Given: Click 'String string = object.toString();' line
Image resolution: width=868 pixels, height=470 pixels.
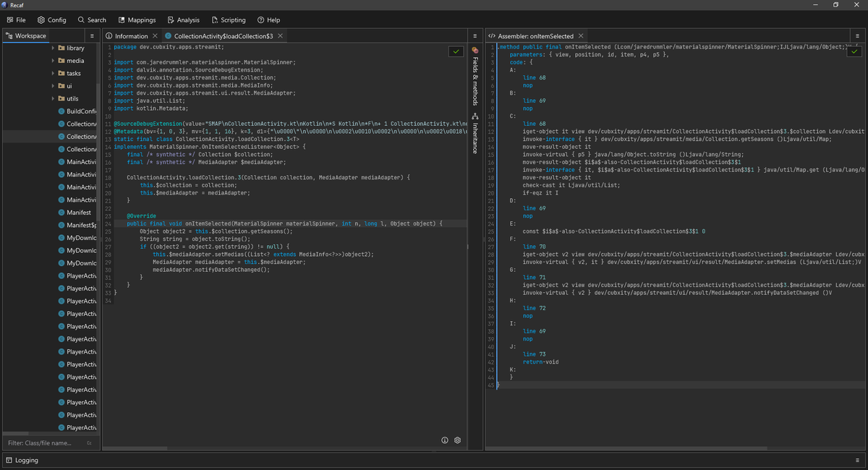Looking at the screenshot, I should coord(195,239).
